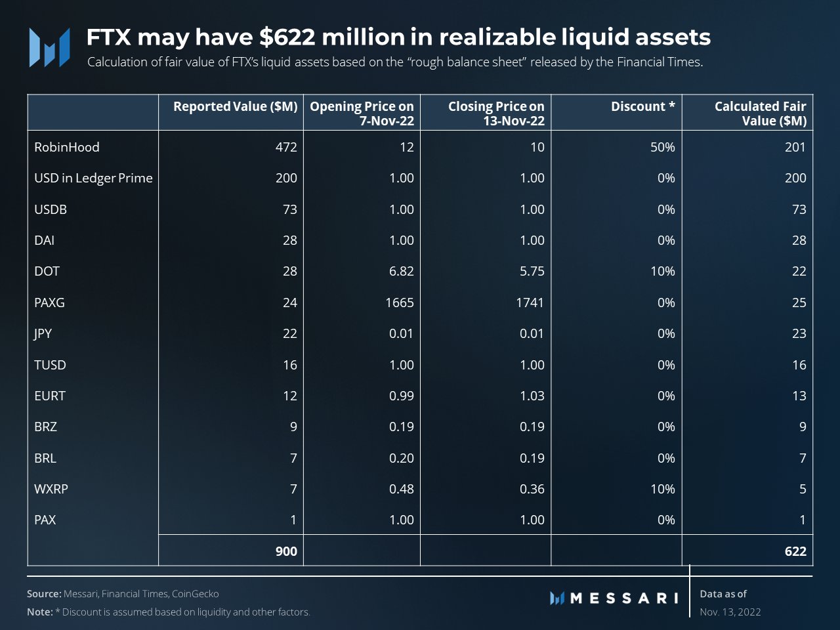840x630 pixels.
Task: Select the DAI row label
Action: (x=44, y=240)
